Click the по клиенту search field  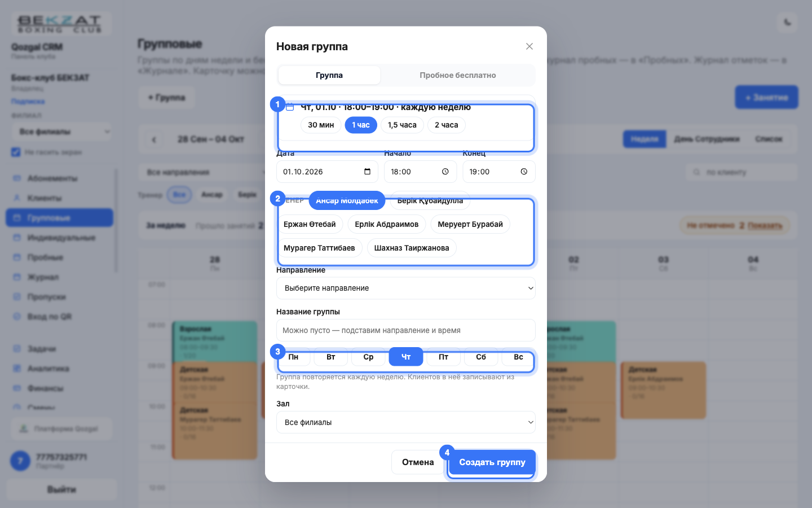pos(742,172)
